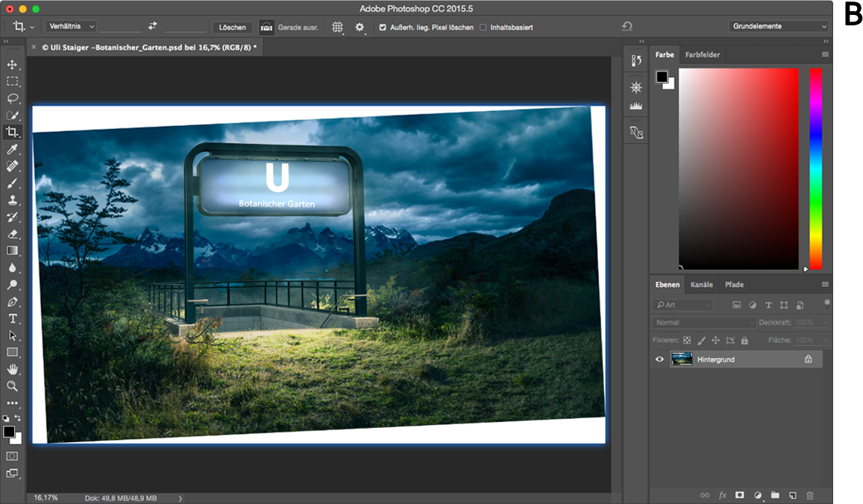
Task: Select the Zoom tool
Action: tap(12, 386)
